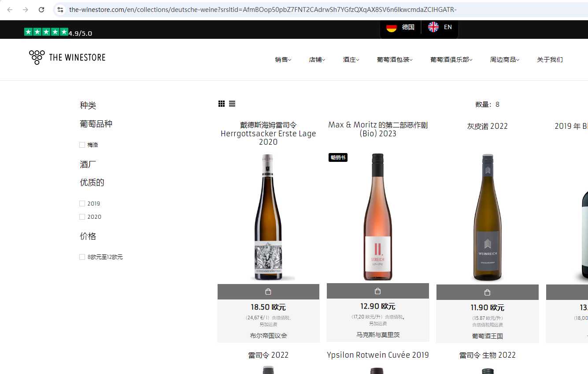Check the 2019 vintage filter
This screenshot has width=588, height=374.
click(82, 203)
